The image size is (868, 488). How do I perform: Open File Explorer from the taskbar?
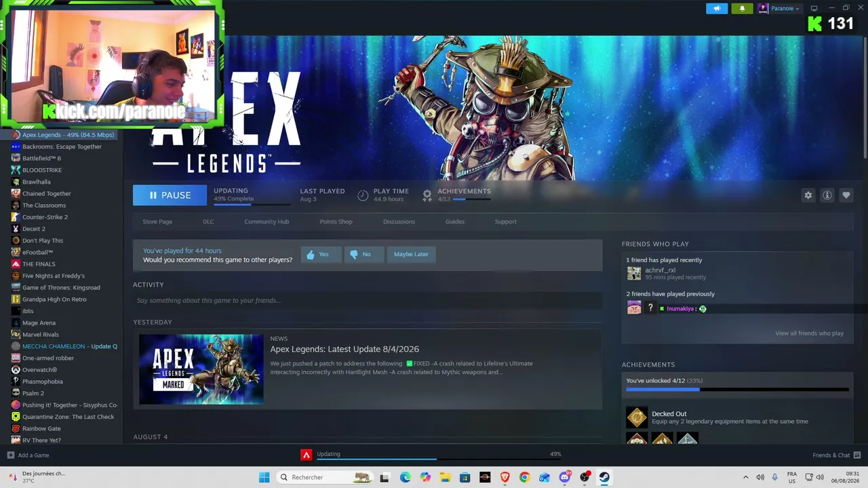(445, 477)
